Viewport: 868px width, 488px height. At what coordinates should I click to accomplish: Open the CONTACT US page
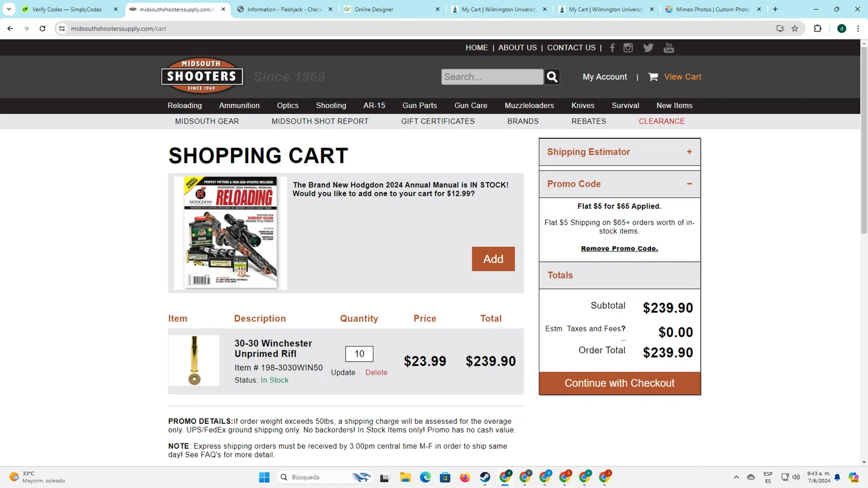pos(571,48)
